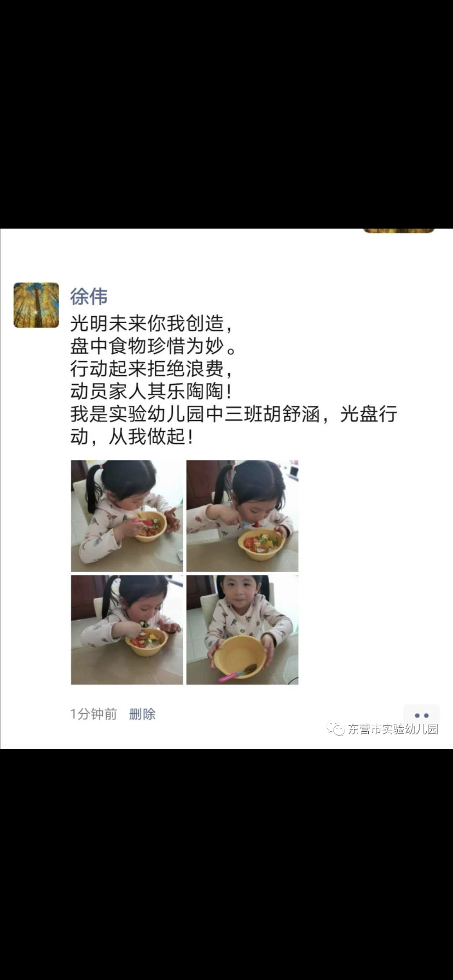View top-right photo of girl with spoon
The height and width of the screenshot is (980, 453).
coord(242,516)
